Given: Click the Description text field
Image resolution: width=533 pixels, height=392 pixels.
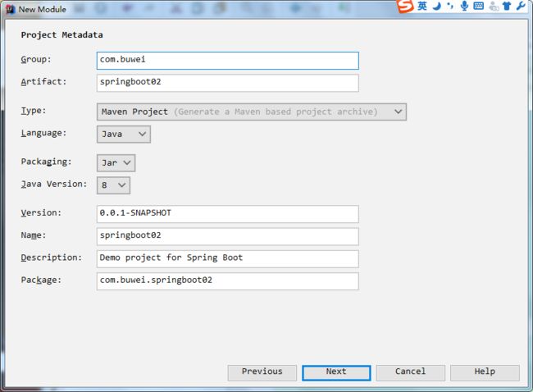Looking at the screenshot, I should [x=228, y=258].
